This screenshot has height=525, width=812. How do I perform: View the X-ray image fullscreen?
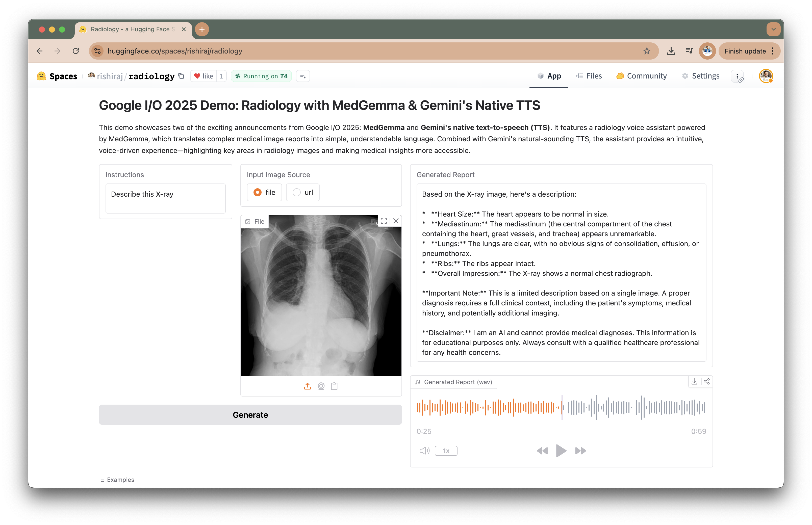point(384,221)
